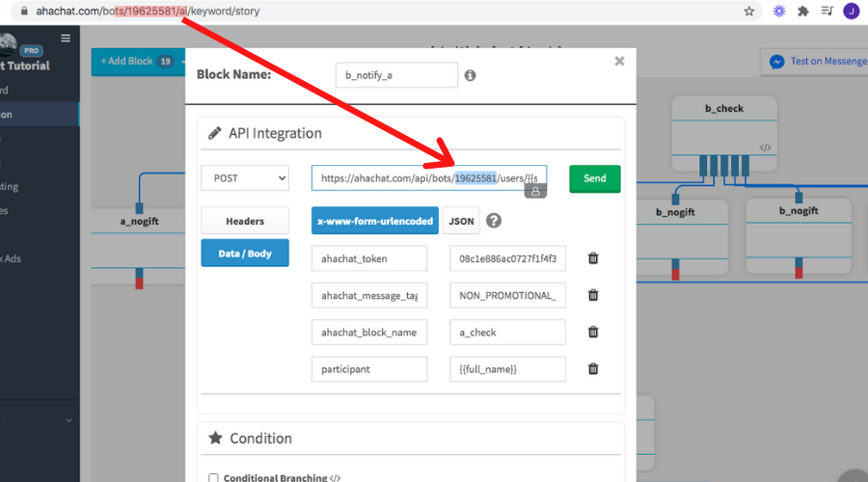Delete the ahachat_token row
The width and height of the screenshot is (868, 482).
pyautogui.click(x=593, y=258)
